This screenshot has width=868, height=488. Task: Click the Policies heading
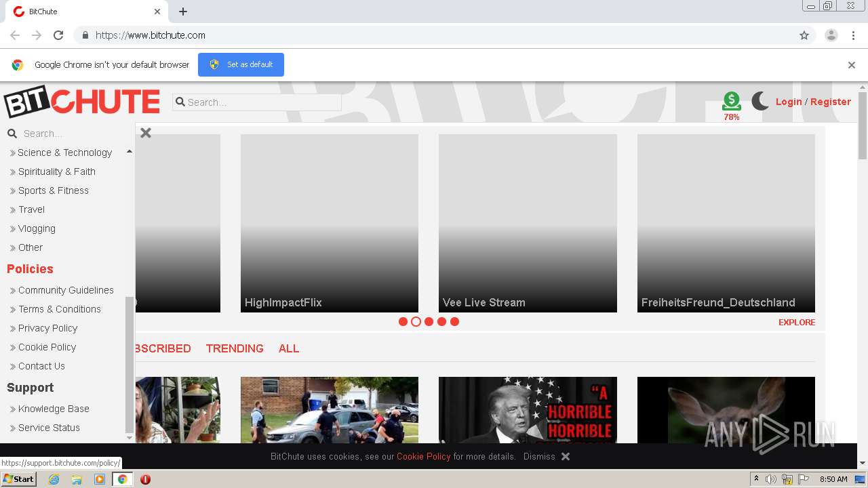(x=30, y=269)
